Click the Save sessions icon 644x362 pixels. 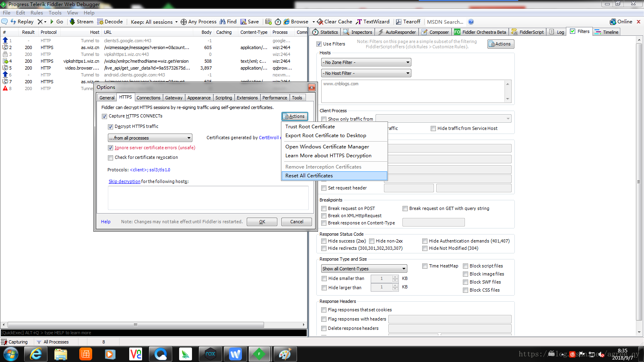coord(244,22)
